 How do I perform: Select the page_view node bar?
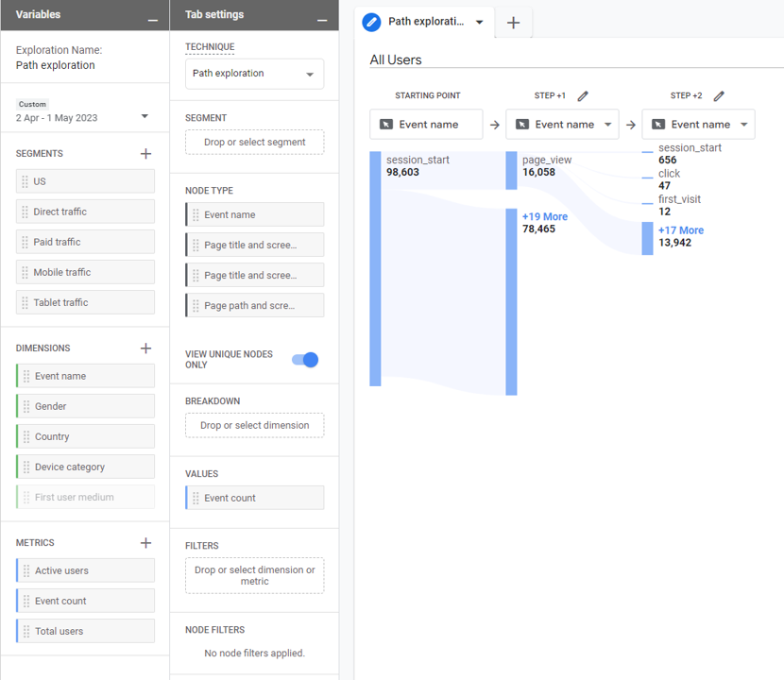pos(511,171)
